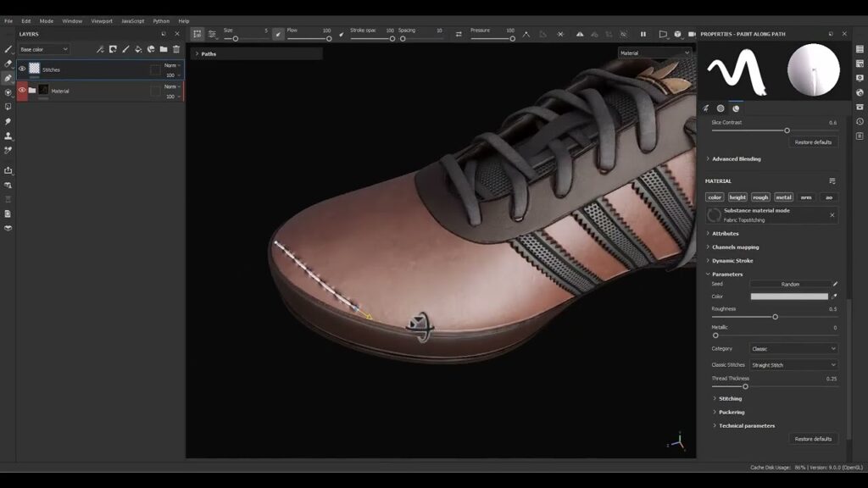Viewport: 868px width, 488px height.
Task: Select the Clone stamp tool
Action: pyautogui.click(x=8, y=136)
